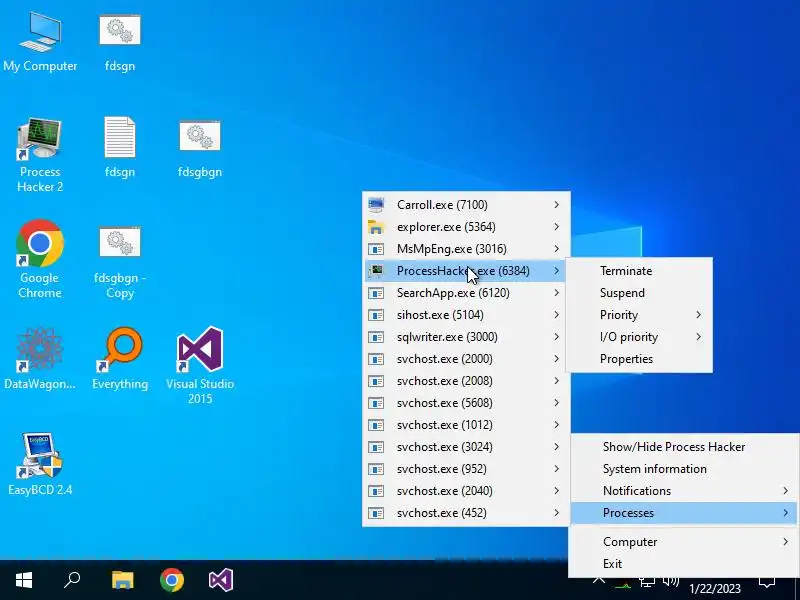Viewport: 800px width, 600px height.
Task: Expand the explorer.exe (5364) submenu arrow
Action: tap(557, 227)
